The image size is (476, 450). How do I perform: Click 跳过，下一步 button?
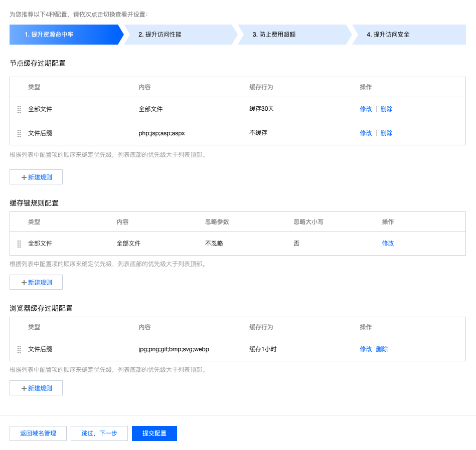point(99,433)
